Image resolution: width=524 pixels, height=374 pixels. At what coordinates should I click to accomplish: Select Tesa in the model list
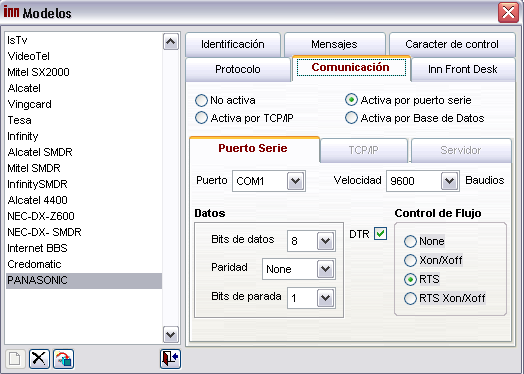pyautogui.click(x=84, y=120)
